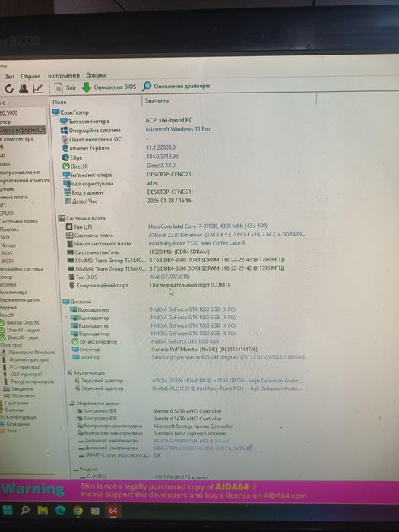Open the Звіт menu
399x532 pixels.
pos(9,76)
